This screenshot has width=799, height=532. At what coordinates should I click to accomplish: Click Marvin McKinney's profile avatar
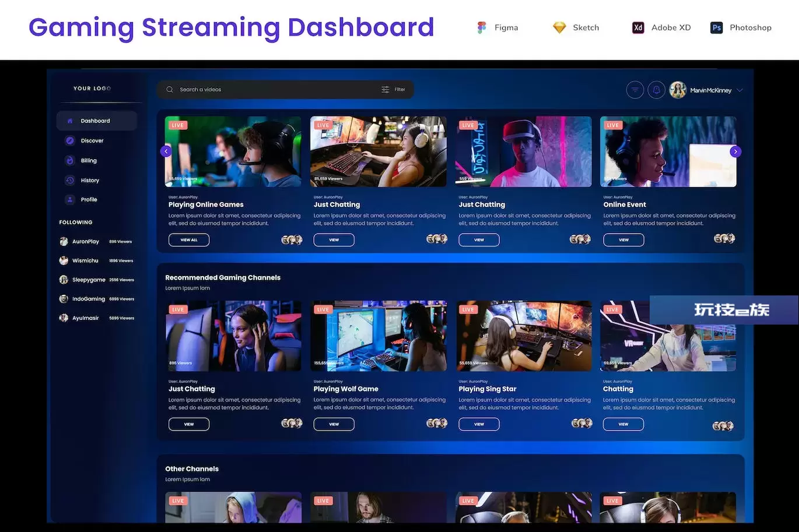(x=678, y=90)
